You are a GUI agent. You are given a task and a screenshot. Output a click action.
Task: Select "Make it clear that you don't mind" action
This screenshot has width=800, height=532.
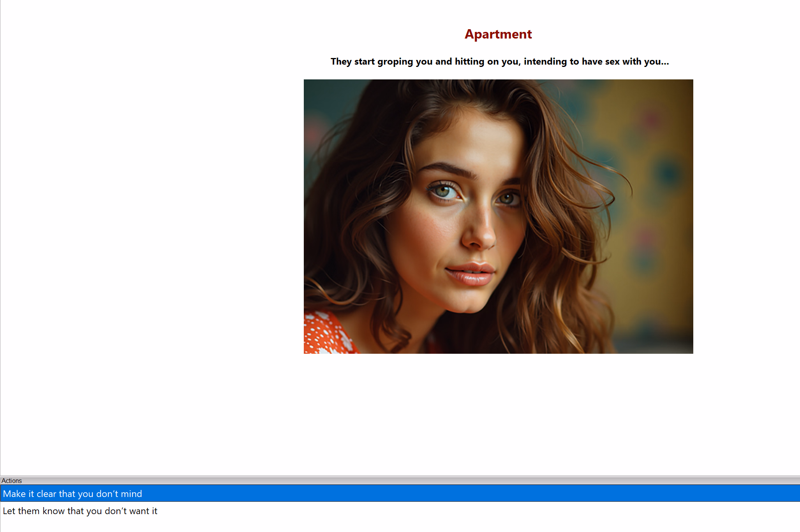(72, 493)
